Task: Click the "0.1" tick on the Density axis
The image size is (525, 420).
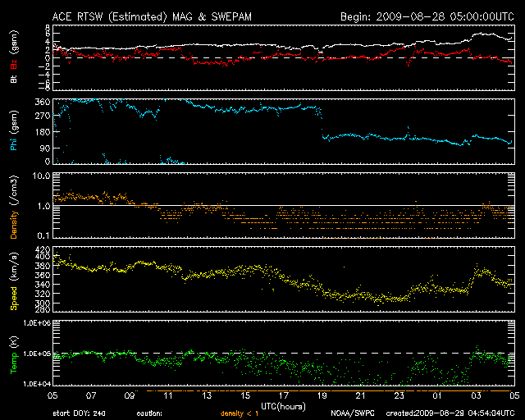Action: [x=43, y=235]
